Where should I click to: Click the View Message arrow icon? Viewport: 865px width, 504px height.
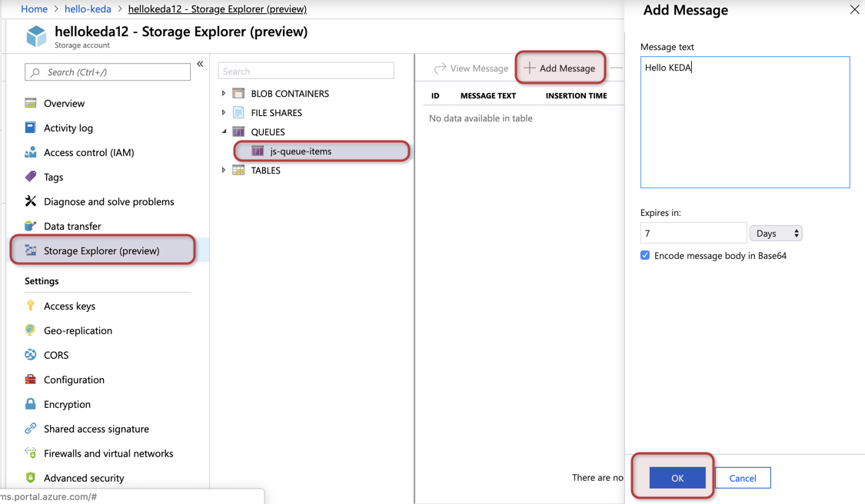click(440, 68)
